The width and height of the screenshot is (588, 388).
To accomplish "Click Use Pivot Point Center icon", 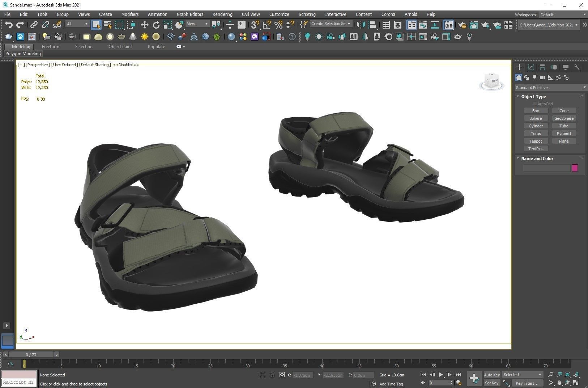I will (217, 25).
